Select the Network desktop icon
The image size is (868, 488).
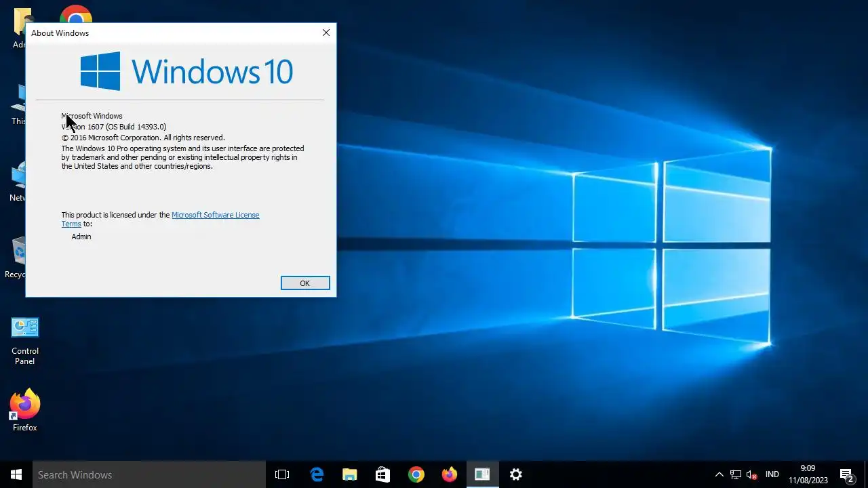(18, 182)
